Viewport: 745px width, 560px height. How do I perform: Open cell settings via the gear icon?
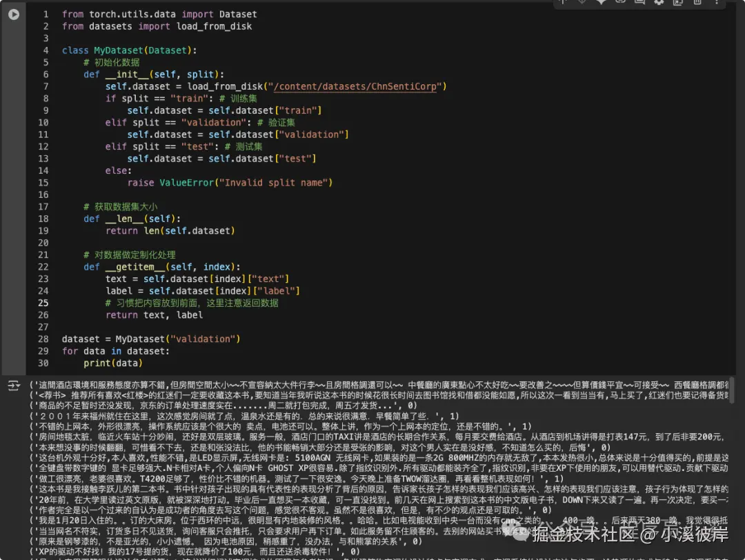pos(659,2)
